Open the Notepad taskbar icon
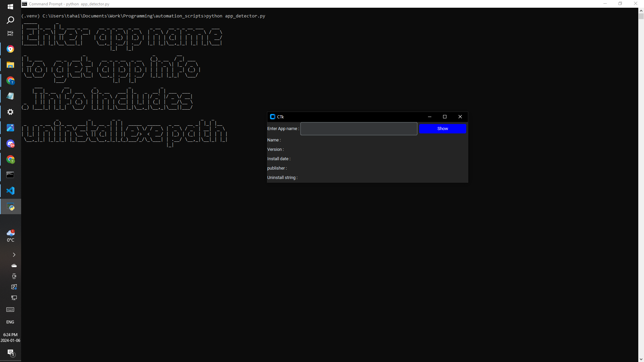Screen dimensions: 644x362 10,96
